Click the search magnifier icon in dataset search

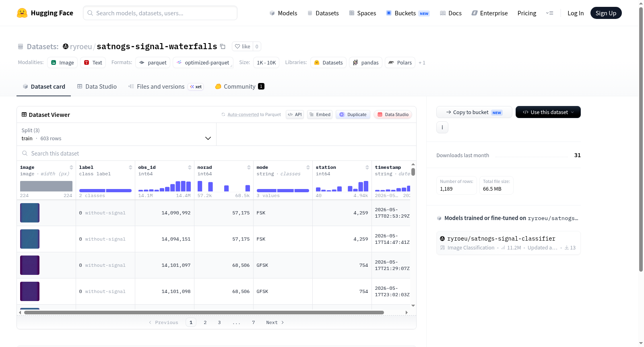(x=25, y=153)
